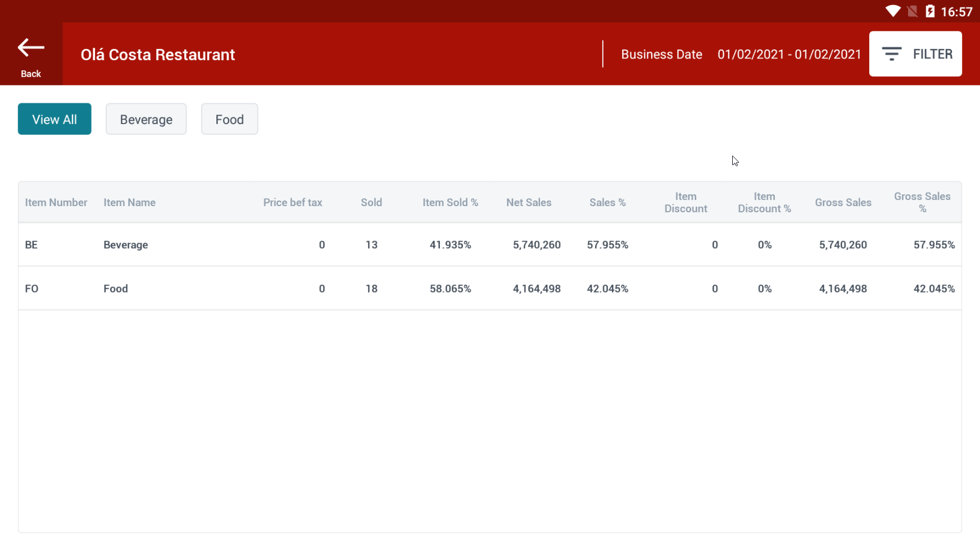
Task: Tap the Back arrow icon
Action: (x=31, y=48)
